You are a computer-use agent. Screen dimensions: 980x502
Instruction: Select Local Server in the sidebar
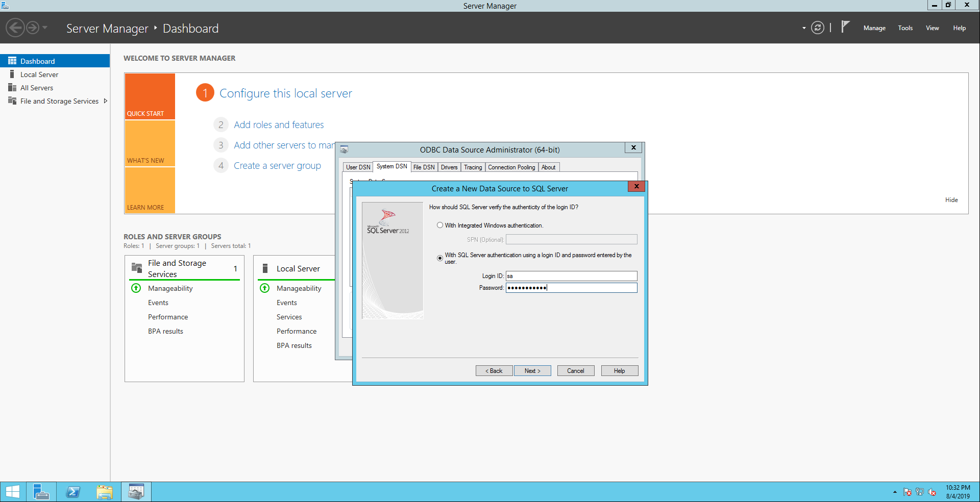click(x=39, y=74)
